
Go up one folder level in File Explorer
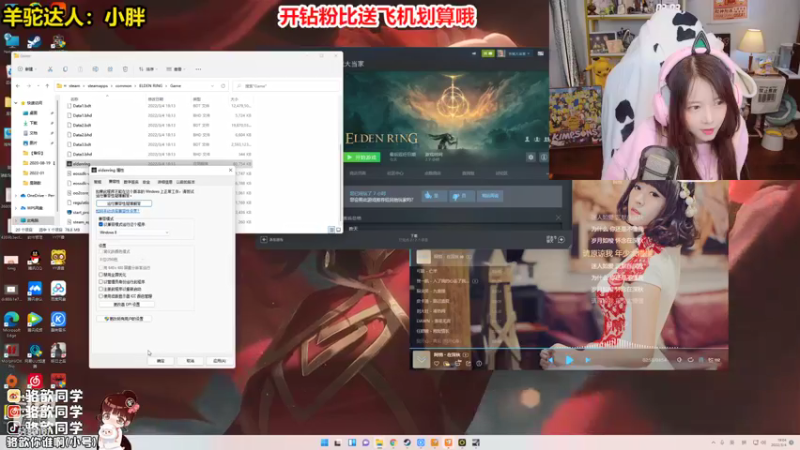[47, 86]
